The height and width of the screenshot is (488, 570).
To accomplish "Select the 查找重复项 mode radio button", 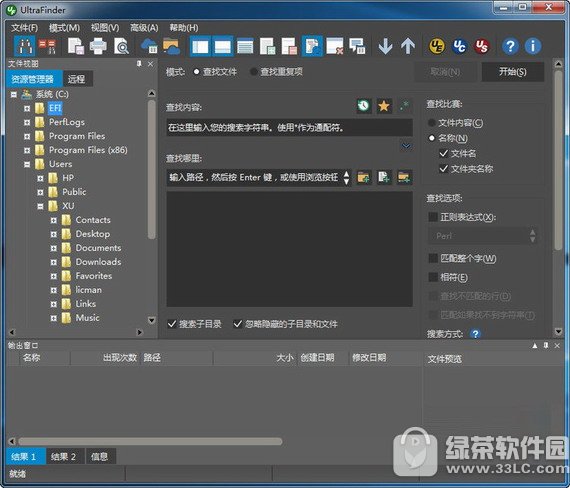I will (254, 72).
